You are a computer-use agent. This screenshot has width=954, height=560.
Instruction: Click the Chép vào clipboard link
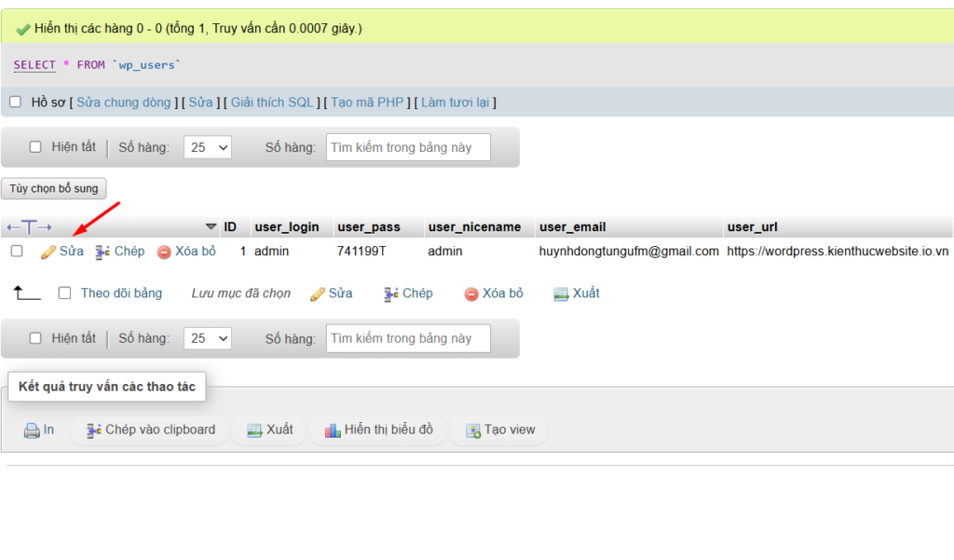[160, 430]
